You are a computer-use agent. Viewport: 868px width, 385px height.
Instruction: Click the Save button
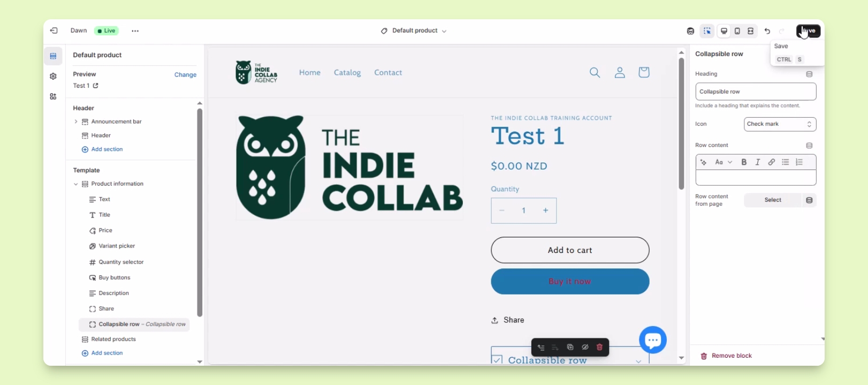click(808, 31)
